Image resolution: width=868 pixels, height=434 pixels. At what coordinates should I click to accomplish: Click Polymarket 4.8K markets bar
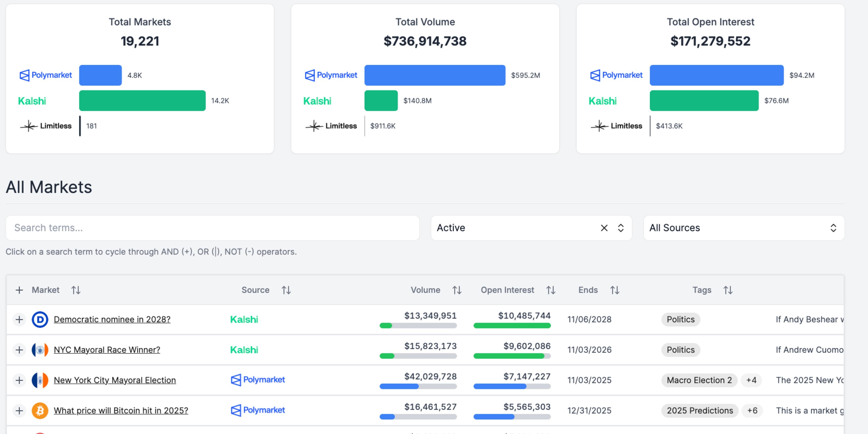point(100,75)
